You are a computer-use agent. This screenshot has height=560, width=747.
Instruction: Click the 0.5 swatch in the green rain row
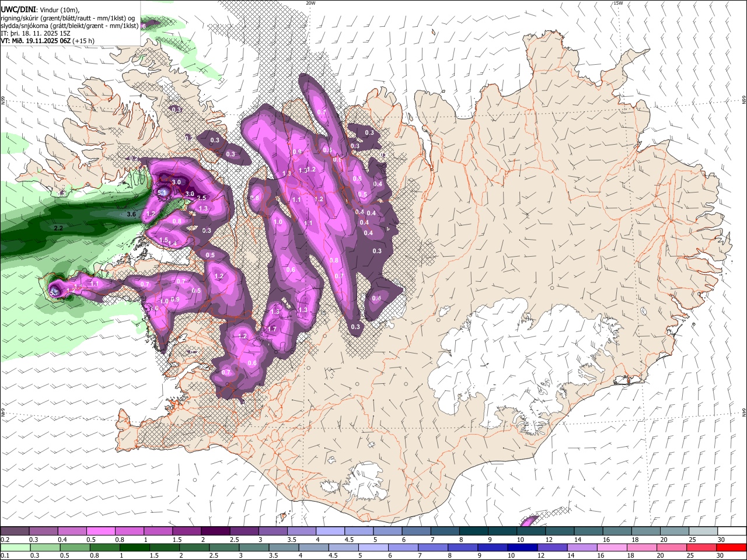pyautogui.click(x=75, y=547)
